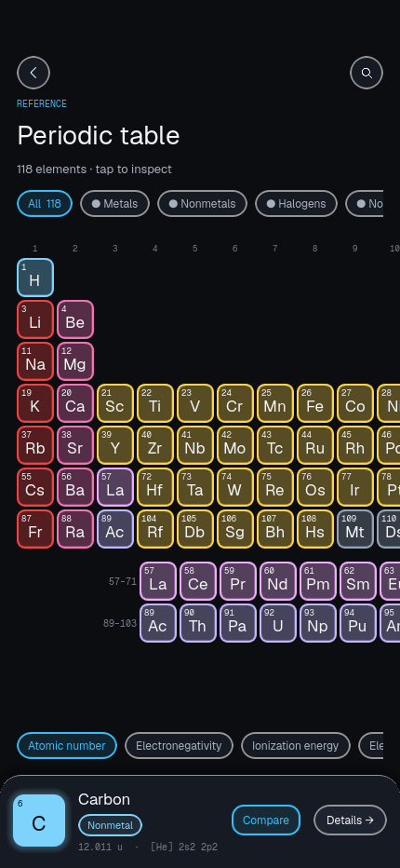Choose Rutherfordium (Rf) tile
This screenshot has height=868, width=400.
point(155,529)
